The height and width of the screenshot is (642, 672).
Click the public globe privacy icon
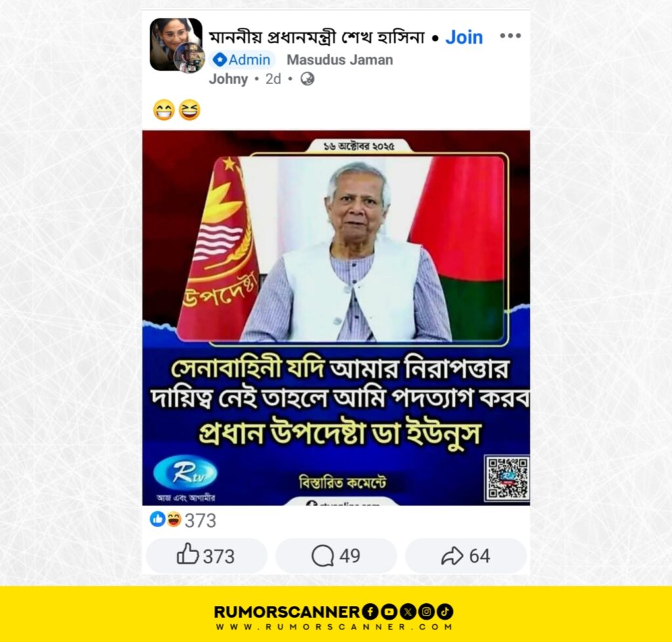[307, 79]
